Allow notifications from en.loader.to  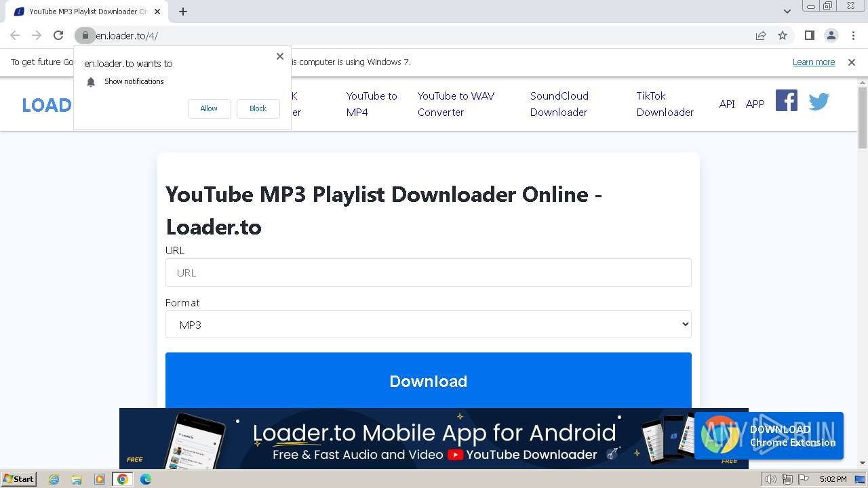coord(209,108)
